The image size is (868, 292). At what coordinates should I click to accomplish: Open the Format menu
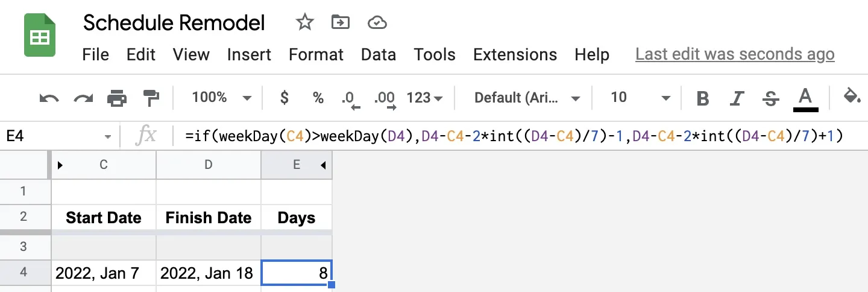coord(316,55)
